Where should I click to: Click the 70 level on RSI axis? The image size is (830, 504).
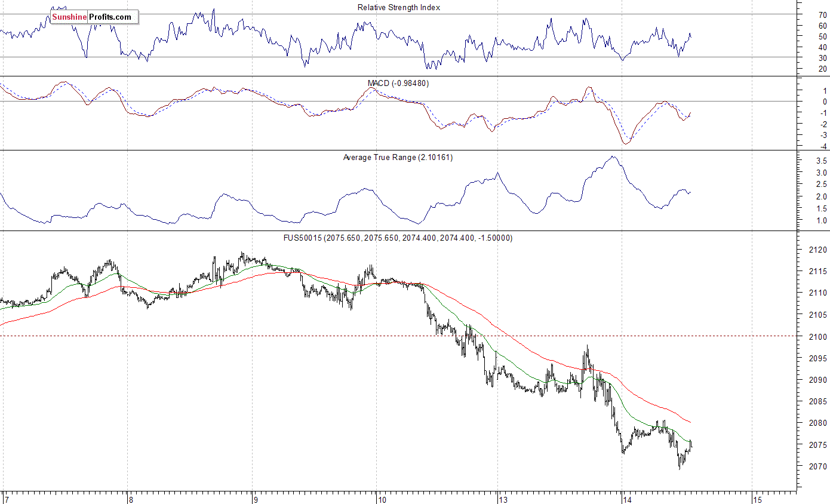point(822,14)
